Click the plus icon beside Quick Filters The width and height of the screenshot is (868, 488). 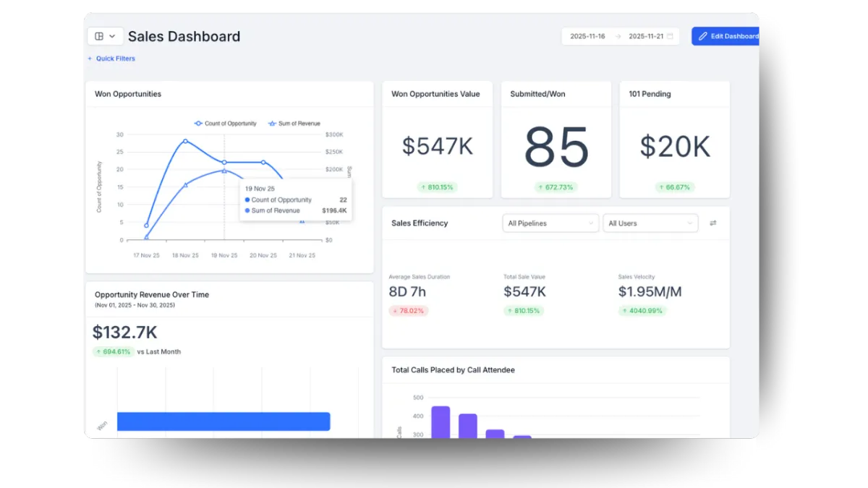[90, 59]
